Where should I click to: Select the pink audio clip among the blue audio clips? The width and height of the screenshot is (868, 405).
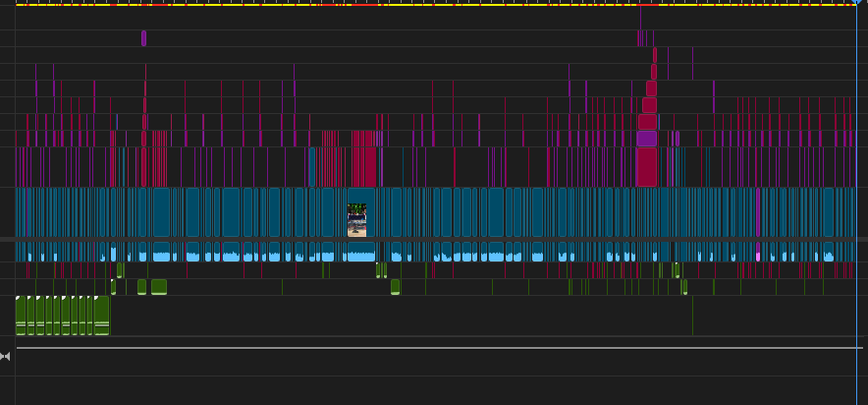click(x=758, y=252)
